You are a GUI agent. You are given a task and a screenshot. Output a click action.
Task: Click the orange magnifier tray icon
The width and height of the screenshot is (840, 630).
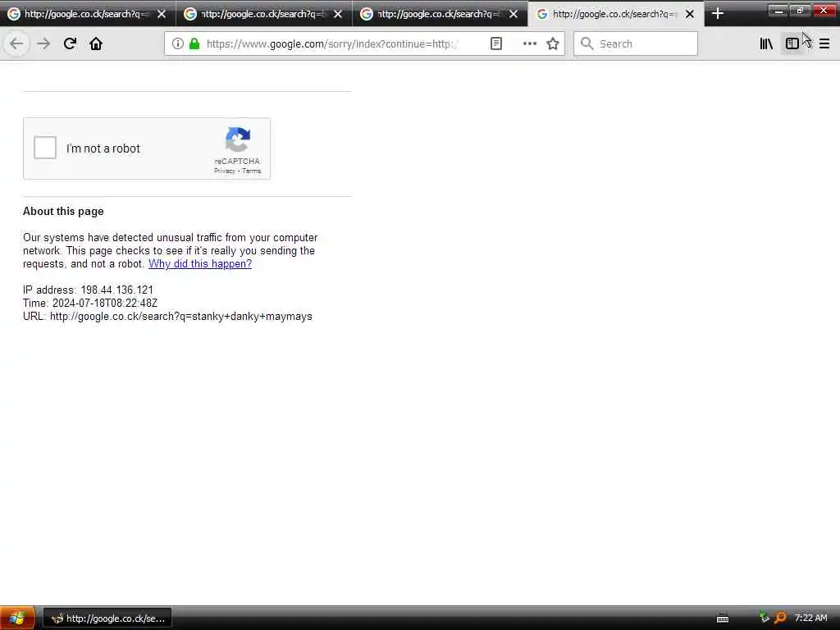click(x=781, y=618)
